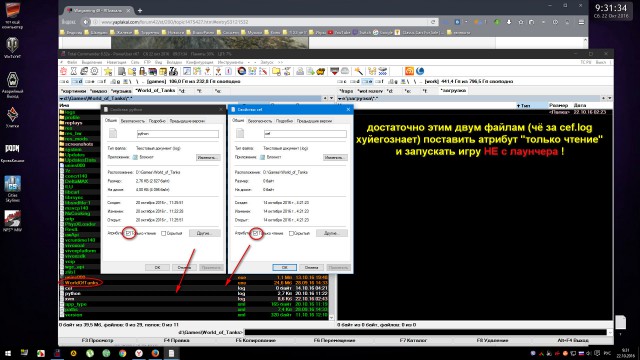The image size is (640, 360).
Task: Select the replays folder in left panel
Action: coord(73,123)
